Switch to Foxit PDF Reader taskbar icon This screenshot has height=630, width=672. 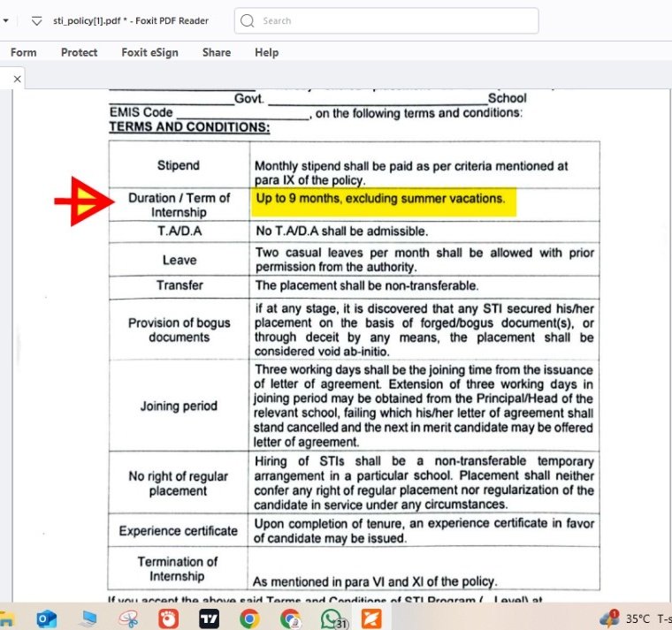pos(371,619)
